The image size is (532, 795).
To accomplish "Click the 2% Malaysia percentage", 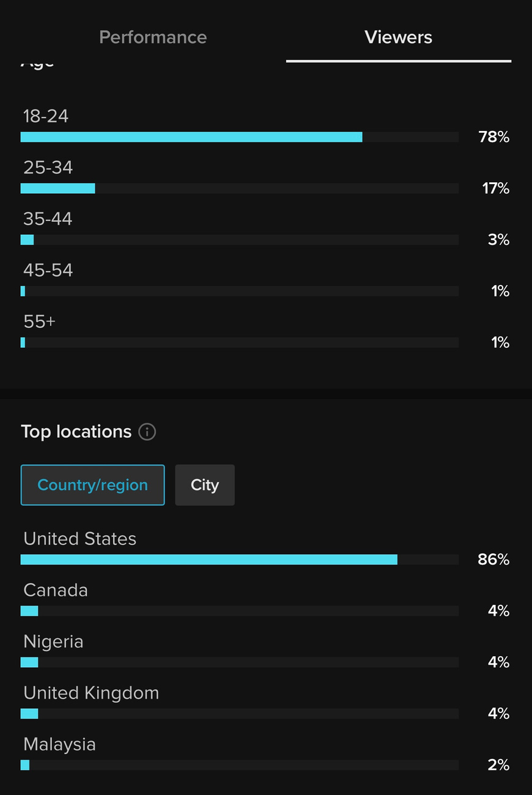I will (x=498, y=765).
